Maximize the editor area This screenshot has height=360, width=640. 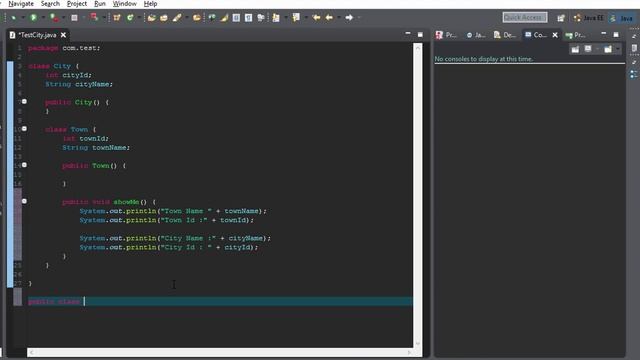tap(420, 35)
